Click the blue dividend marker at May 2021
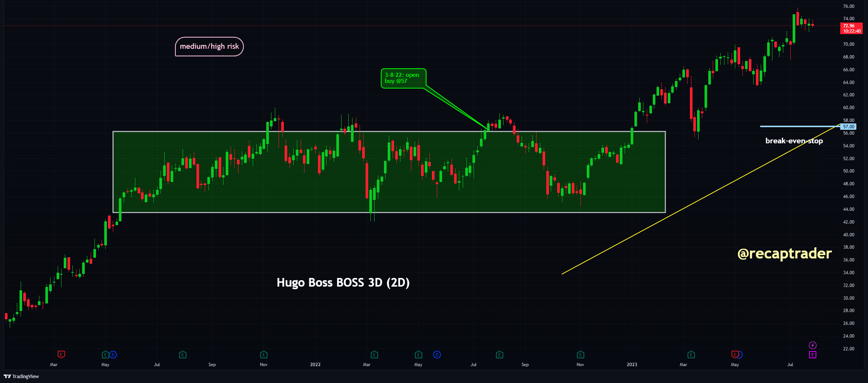The image size is (868, 383). coord(113,354)
